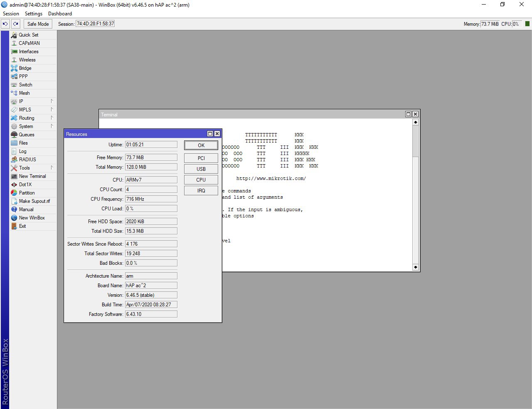Open the Settings menu

(34, 14)
